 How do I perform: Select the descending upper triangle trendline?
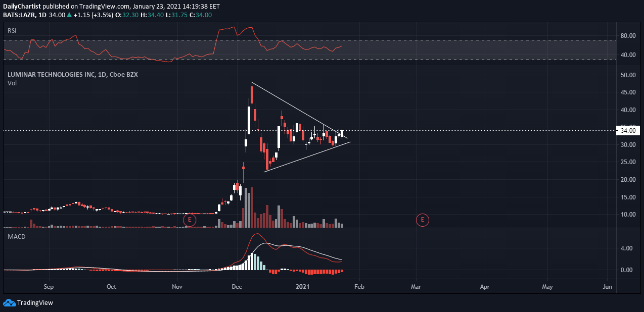[x=299, y=110]
